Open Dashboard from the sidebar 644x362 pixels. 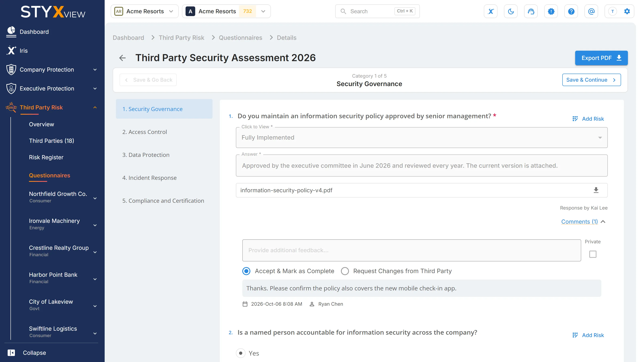click(x=34, y=32)
